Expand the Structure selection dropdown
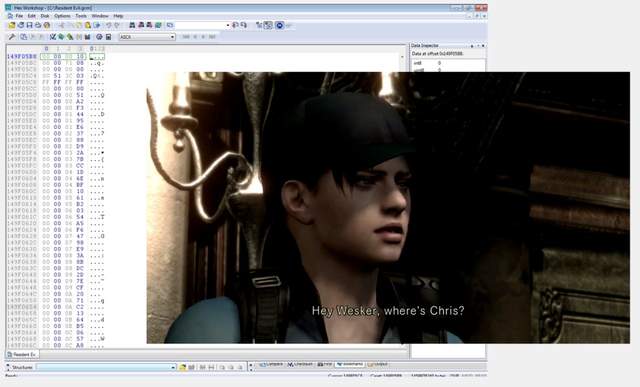 click(173, 367)
